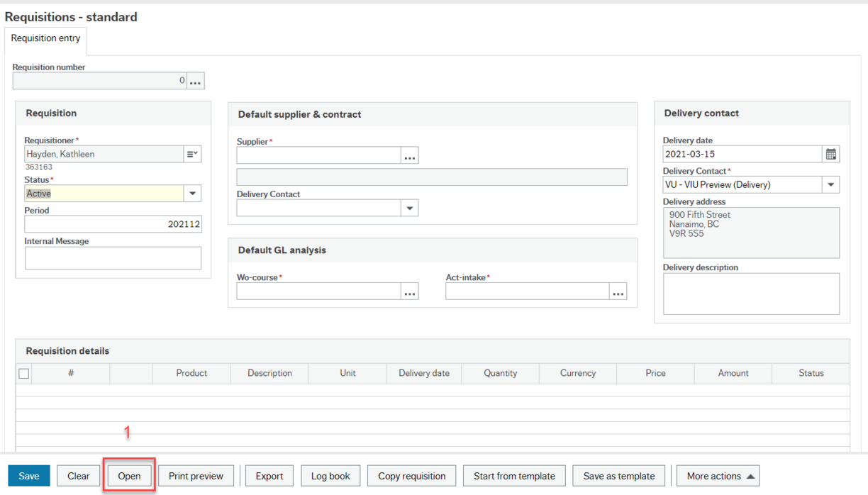Toggle the select-all checkbox in Requisition details
The image size is (868, 495).
23,373
